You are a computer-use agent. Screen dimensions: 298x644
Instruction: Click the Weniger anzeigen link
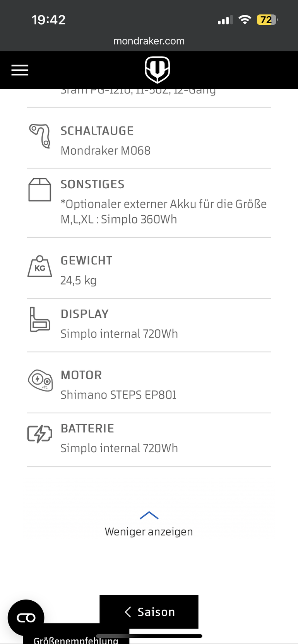coord(149,532)
